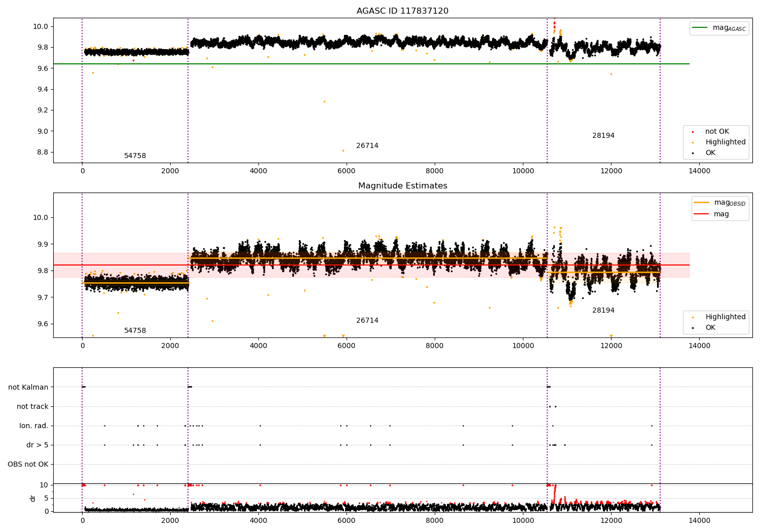The height and width of the screenshot is (532, 760).
Task: Click the 9.9 tick on the Magnitude Estimates y-axis
Action: 42,245
